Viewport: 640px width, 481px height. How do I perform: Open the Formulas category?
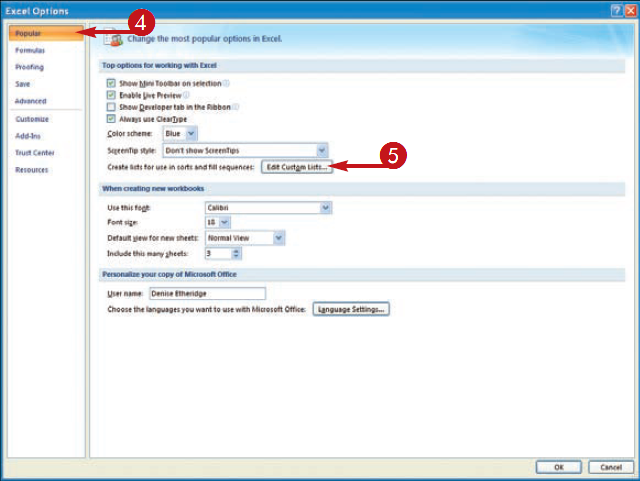coord(30,50)
